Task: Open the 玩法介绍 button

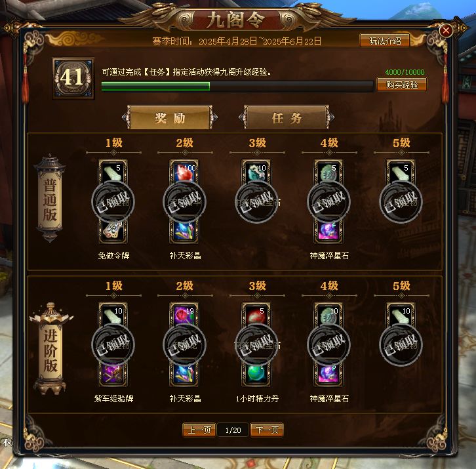Action: pyautogui.click(x=385, y=41)
